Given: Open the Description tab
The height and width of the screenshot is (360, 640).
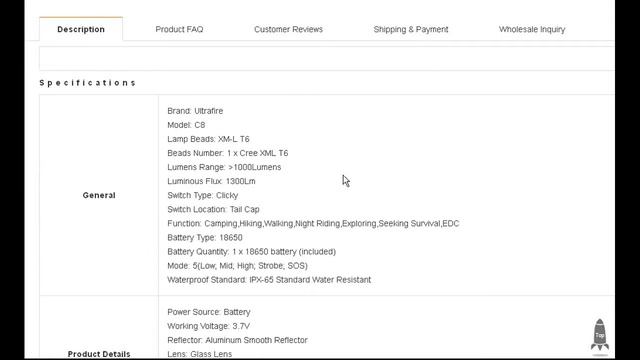Looking at the screenshot, I should click(81, 29).
